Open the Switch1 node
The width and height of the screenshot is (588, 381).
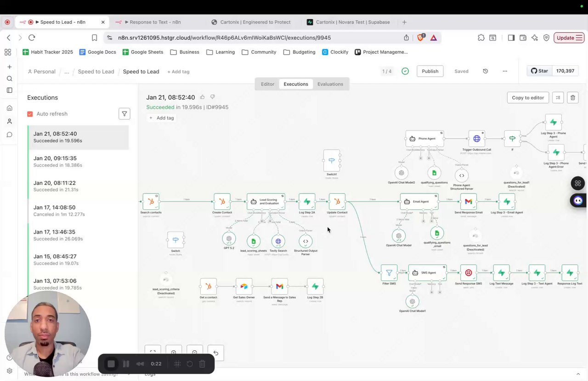[x=331, y=160]
